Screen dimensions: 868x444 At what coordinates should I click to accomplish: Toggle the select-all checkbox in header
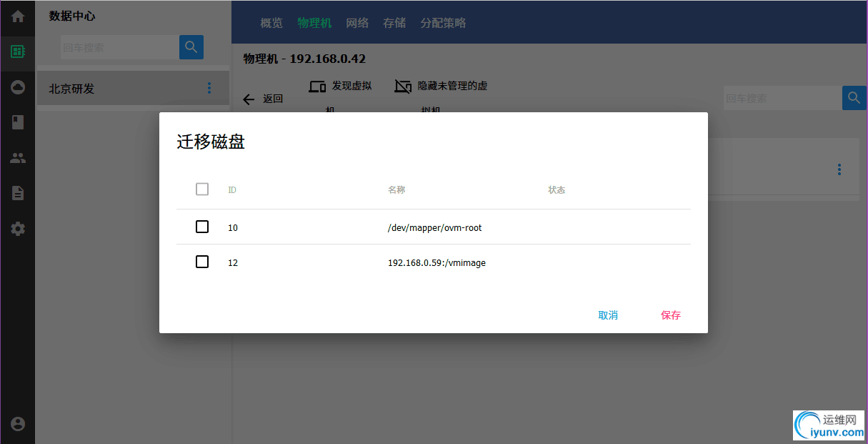click(202, 189)
